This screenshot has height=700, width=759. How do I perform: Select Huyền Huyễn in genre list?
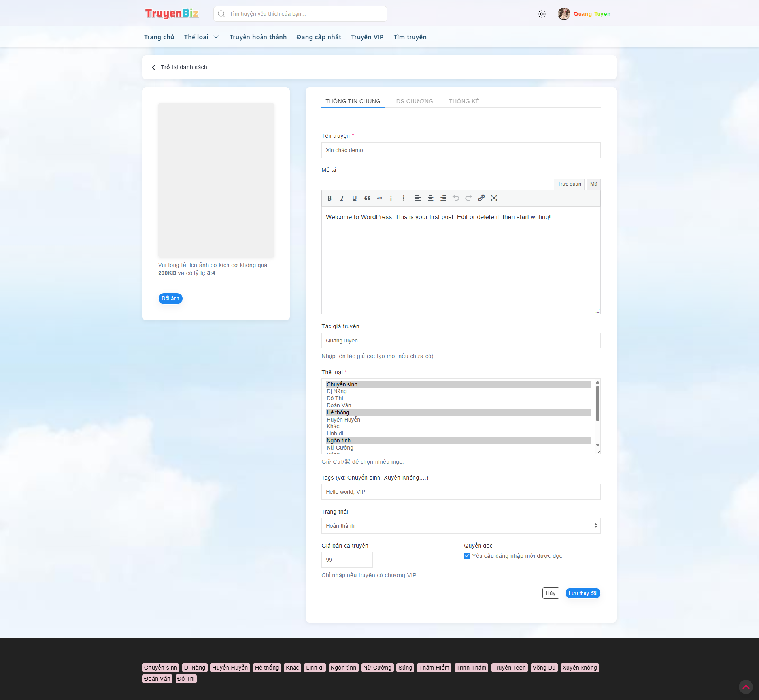tap(343, 420)
